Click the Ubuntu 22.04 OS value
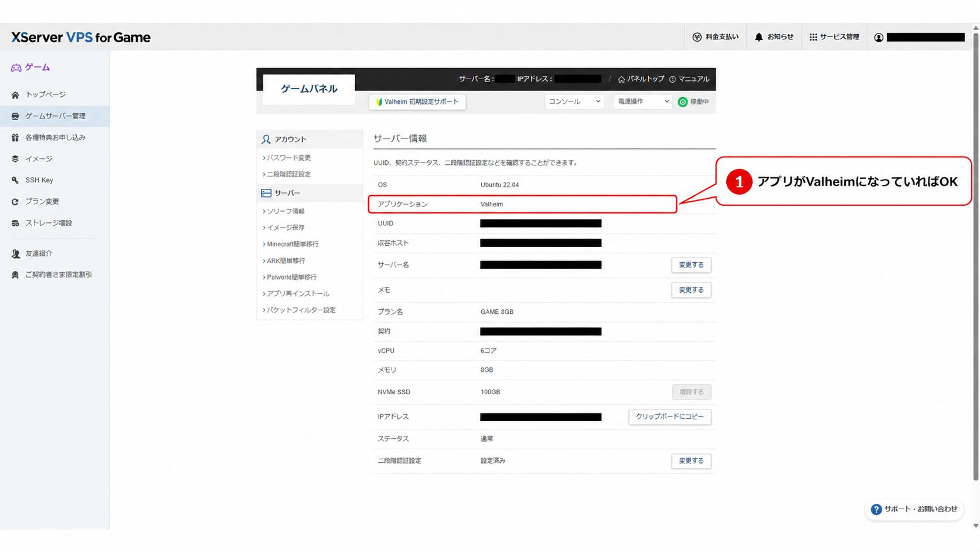Image resolution: width=980 pixels, height=552 pixels. pyautogui.click(x=500, y=185)
